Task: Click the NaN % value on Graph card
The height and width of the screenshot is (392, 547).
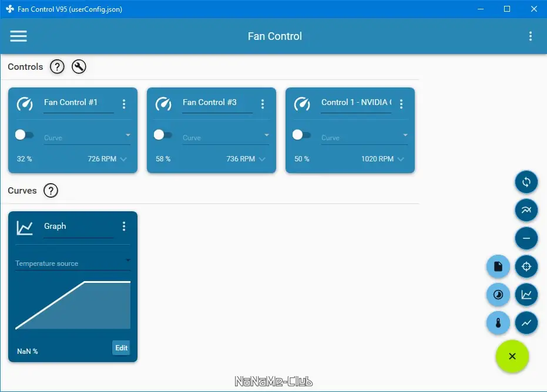Action: click(x=27, y=352)
